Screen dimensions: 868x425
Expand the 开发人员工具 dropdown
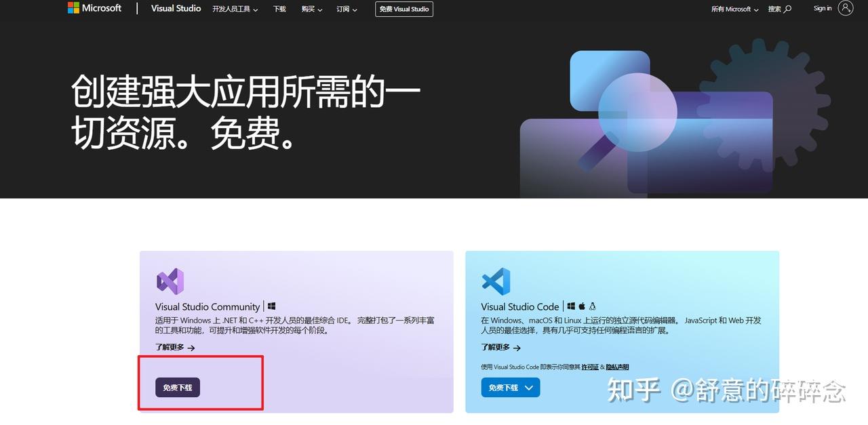pyautogui.click(x=235, y=9)
